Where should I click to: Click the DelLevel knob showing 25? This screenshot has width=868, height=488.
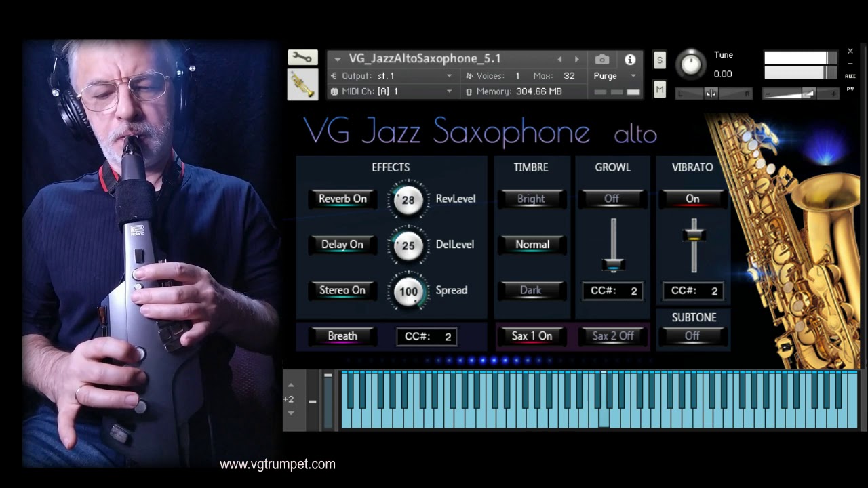408,245
